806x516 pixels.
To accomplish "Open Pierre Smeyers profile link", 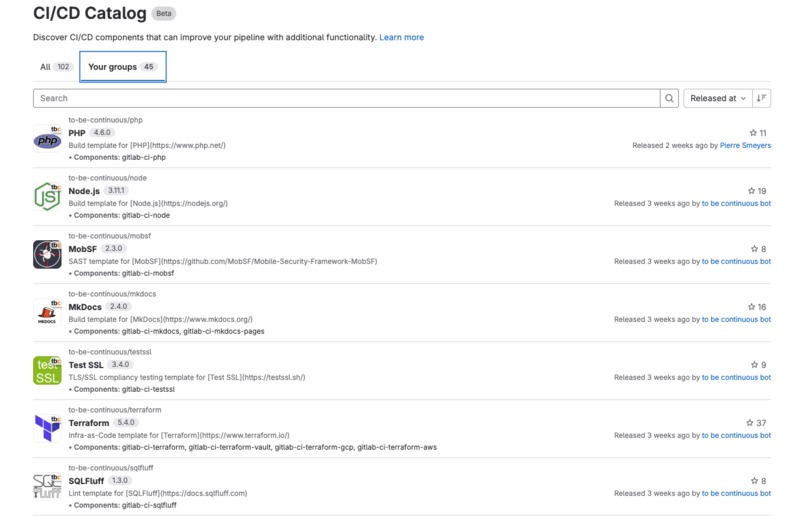I will click(745, 145).
